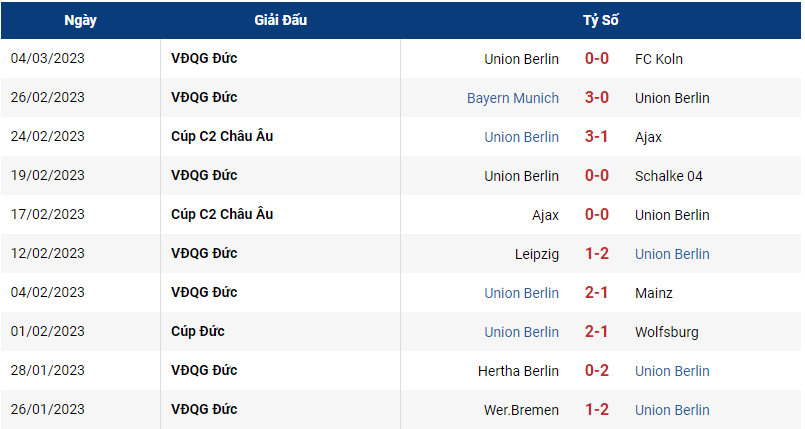Click the 3-0 score of Bayern match
The image size is (805, 429).
(597, 98)
